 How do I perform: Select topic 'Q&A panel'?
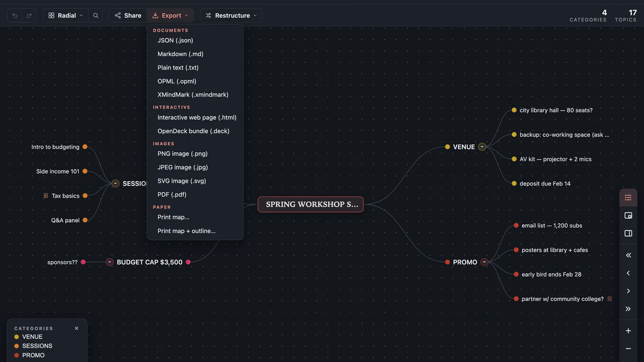point(65,220)
